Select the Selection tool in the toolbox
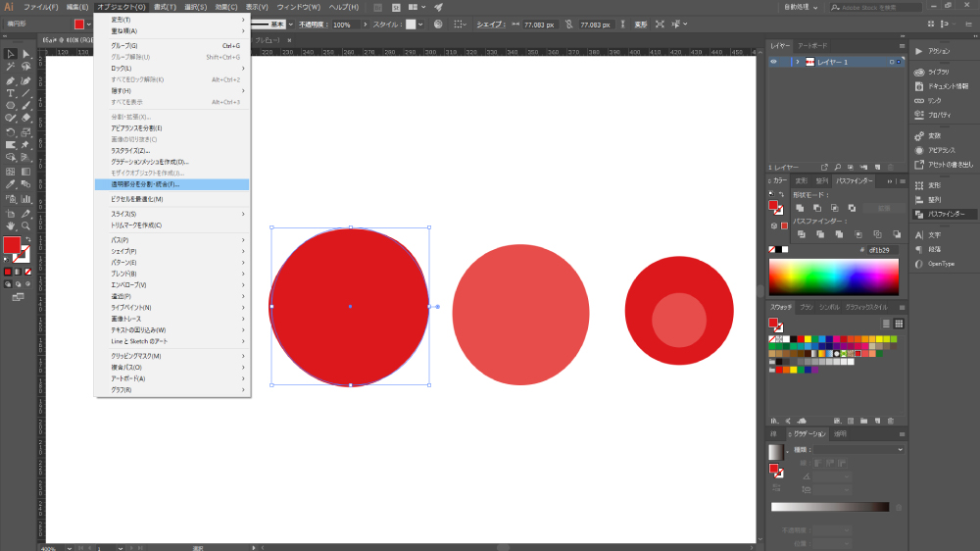The image size is (980, 551). point(10,54)
